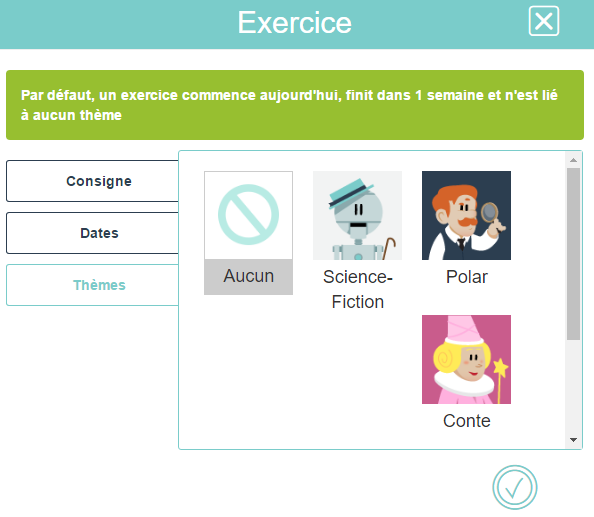Screen dimensions: 594x517
Task: Close the Exercice dialog with the X
Action: (x=544, y=21)
